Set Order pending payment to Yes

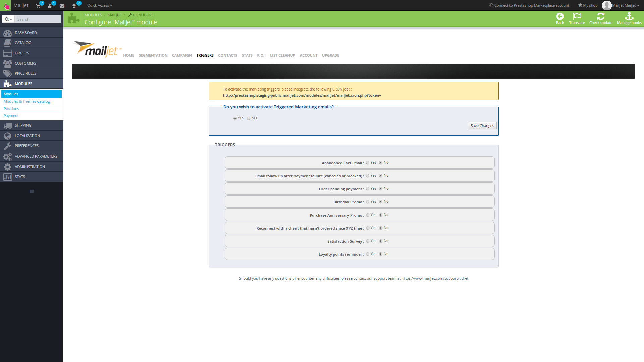click(x=368, y=189)
